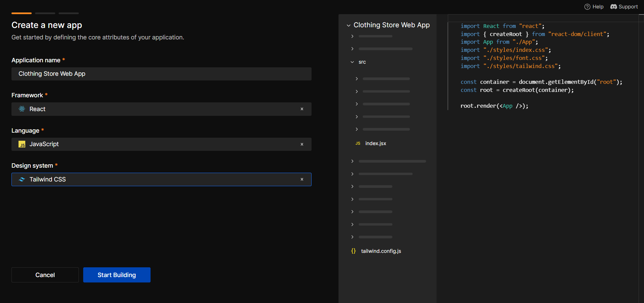
Task: Click the 'const root = createRoot(container)' line
Action: [517, 90]
